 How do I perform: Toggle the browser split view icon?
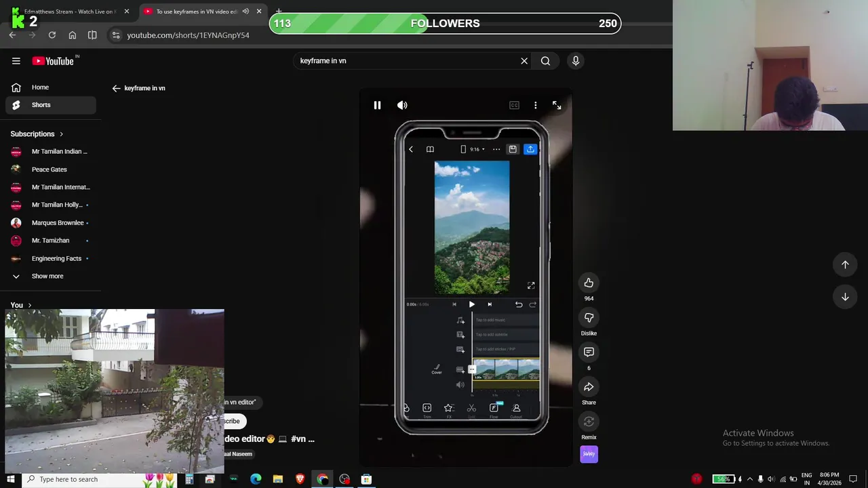92,35
